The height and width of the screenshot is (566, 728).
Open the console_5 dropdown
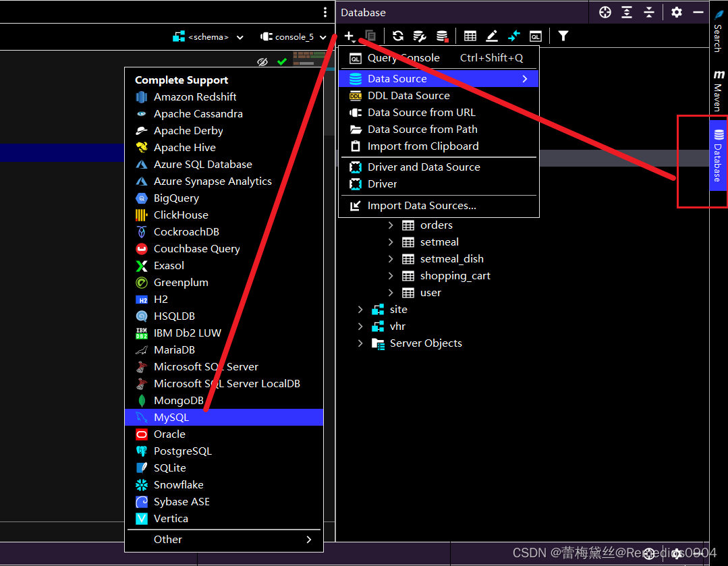coord(293,36)
